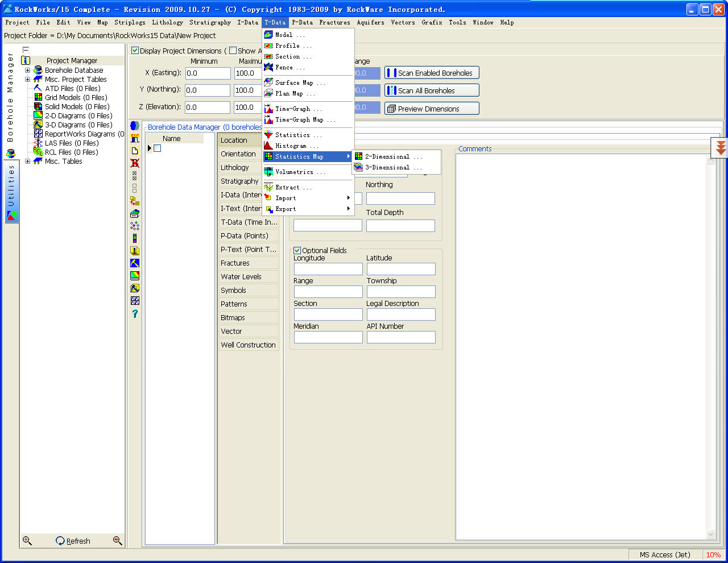728x563 pixels.
Task: Click the Latitude input field
Action: (x=401, y=269)
